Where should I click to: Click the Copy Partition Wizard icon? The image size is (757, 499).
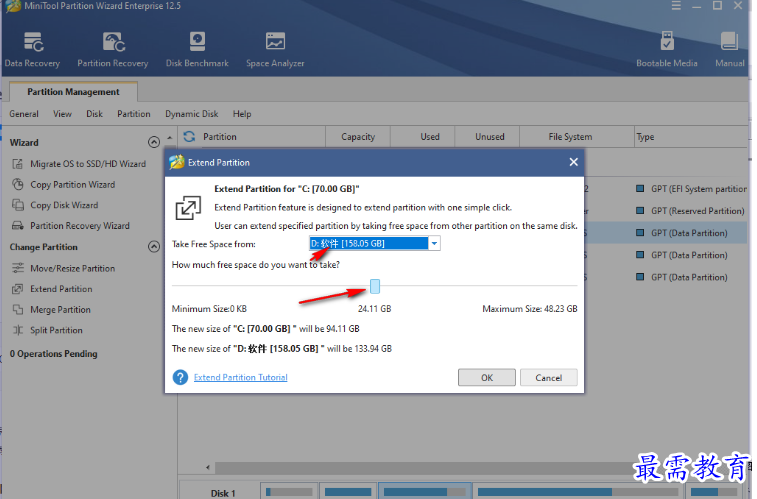[x=17, y=184]
